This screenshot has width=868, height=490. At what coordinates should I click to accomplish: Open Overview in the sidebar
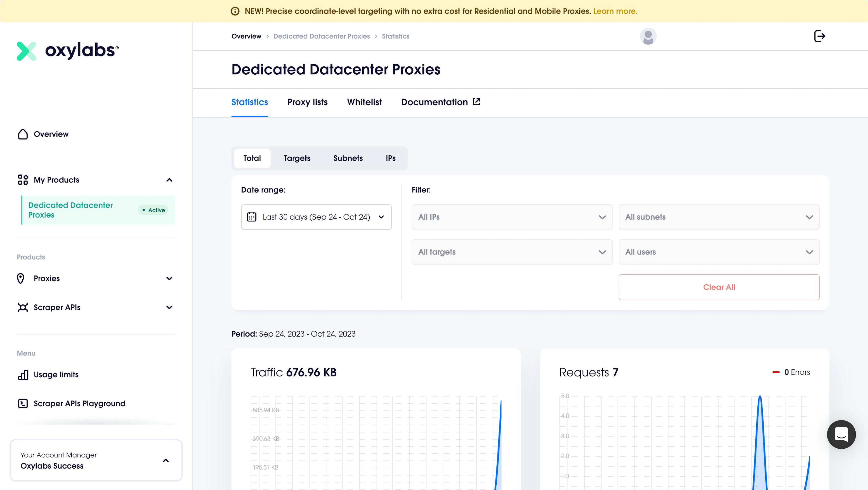click(51, 134)
